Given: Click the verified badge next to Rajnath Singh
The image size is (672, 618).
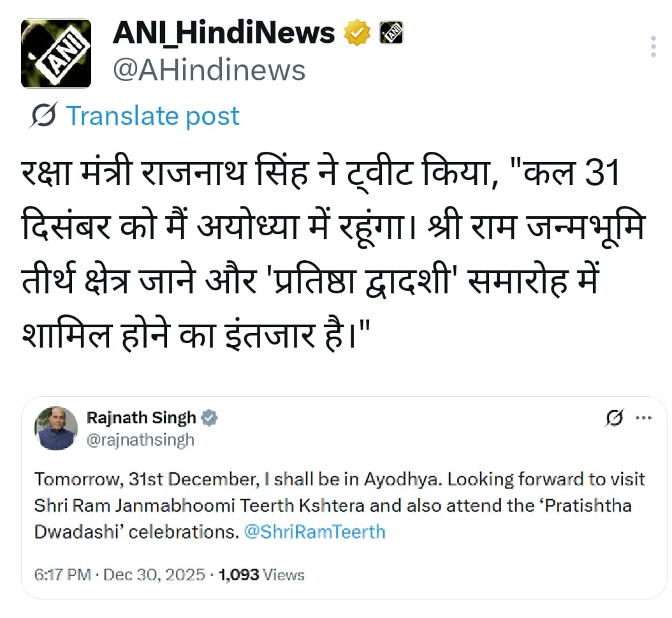Looking at the screenshot, I should (210, 418).
